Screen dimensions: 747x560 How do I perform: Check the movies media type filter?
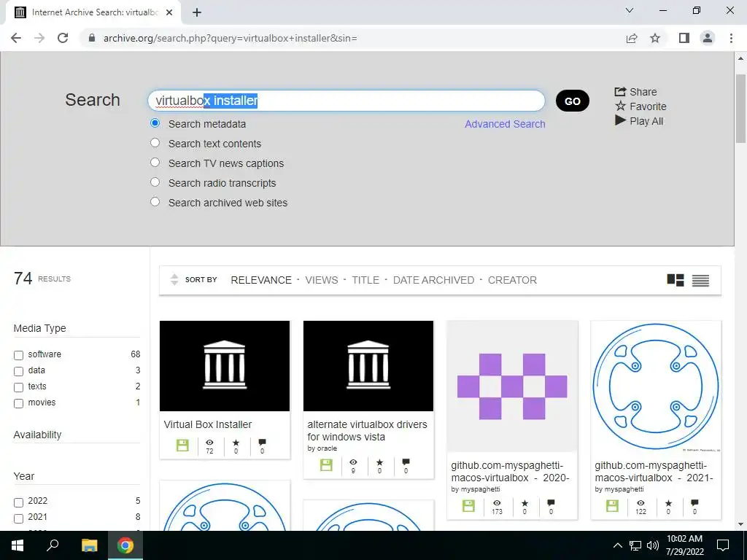point(18,404)
